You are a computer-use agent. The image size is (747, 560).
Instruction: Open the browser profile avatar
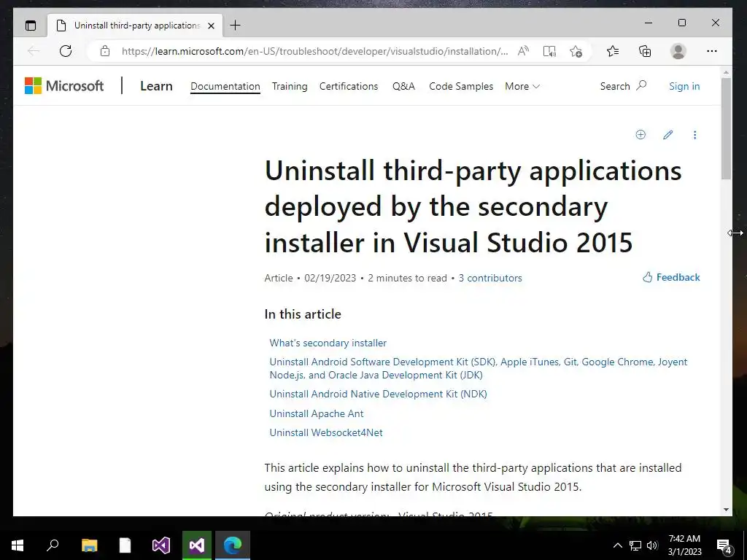(678, 51)
